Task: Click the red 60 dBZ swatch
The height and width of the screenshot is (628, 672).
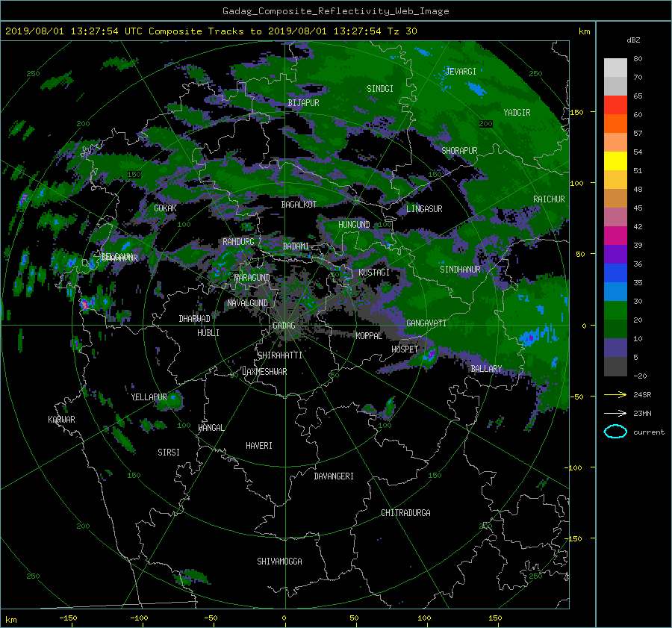Action: pos(615,105)
